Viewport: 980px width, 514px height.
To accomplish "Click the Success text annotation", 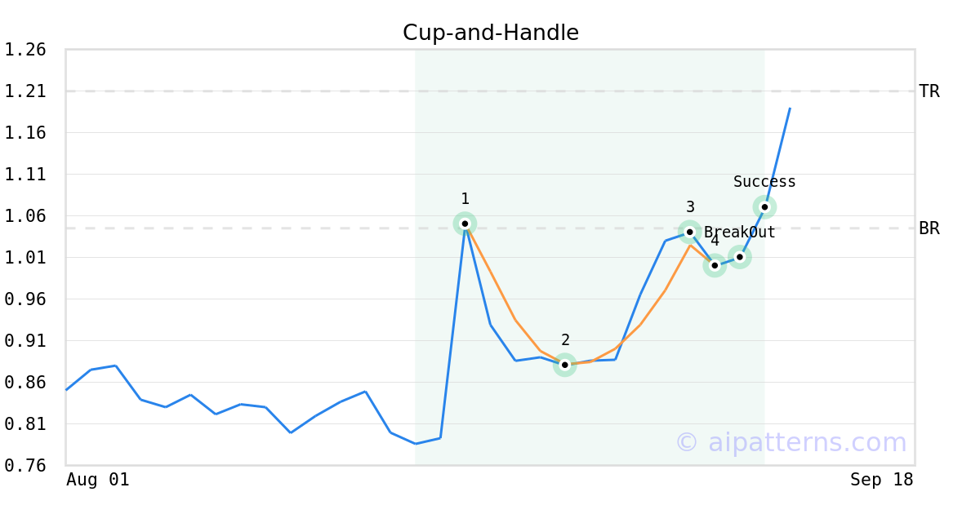I will click(x=764, y=182).
